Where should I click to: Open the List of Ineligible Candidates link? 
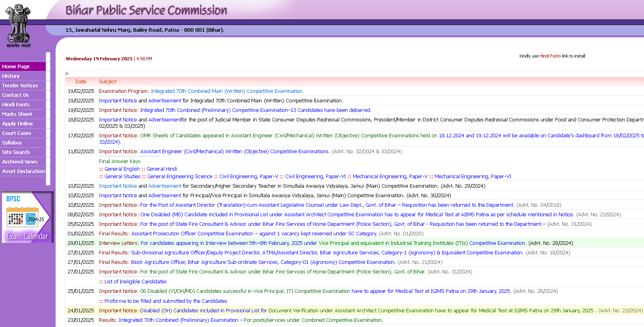pyautogui.click(x=135, y=282)
